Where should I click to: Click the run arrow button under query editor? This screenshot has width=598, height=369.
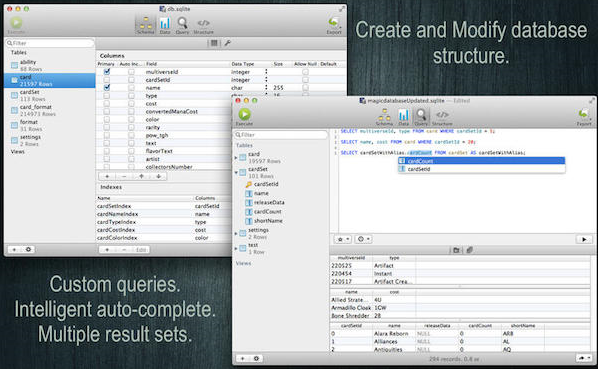584,239
